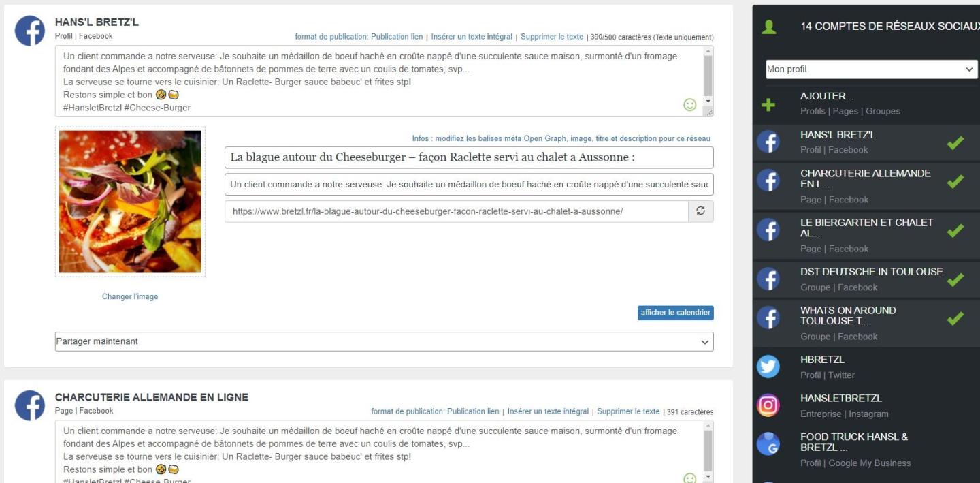This screenshot has width=980, height=483.
Task: Click the burger thumbnail image
Action: pos(130,202)
